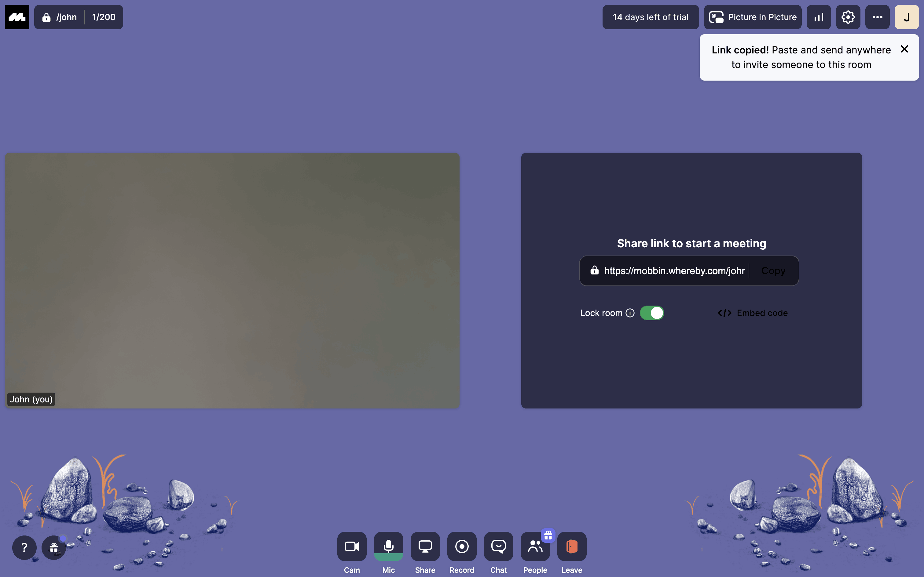
Task: Click the room URL field
Action: (x=674, y=270)
